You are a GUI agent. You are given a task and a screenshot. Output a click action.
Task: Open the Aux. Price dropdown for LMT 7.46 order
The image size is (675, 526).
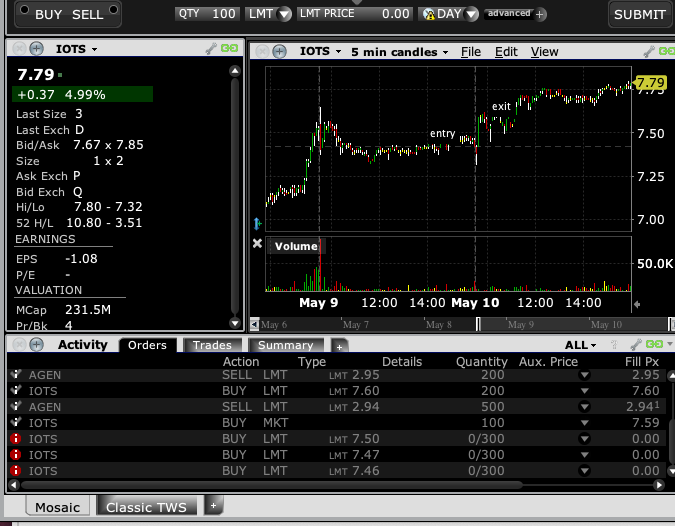tap(584, 471)
